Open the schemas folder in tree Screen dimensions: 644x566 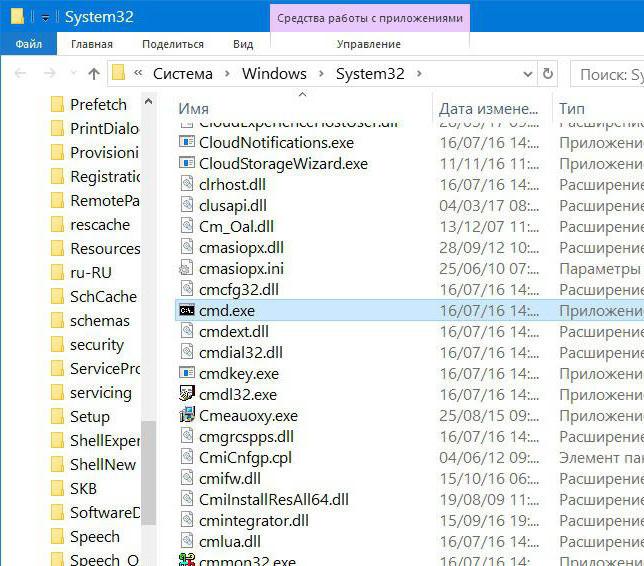point(100,321)
